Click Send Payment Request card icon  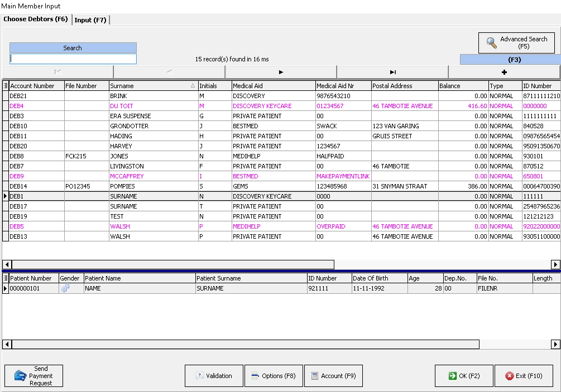[21, 376]
